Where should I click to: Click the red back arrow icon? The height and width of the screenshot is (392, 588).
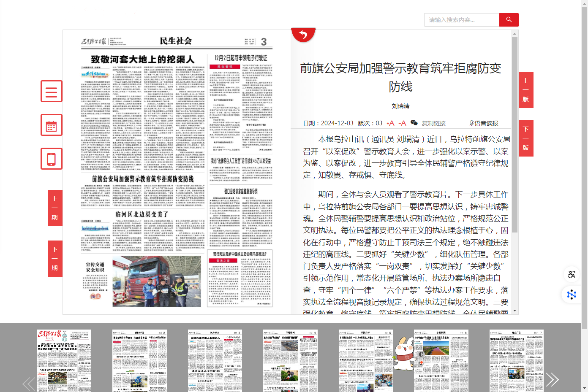[303, 35]
